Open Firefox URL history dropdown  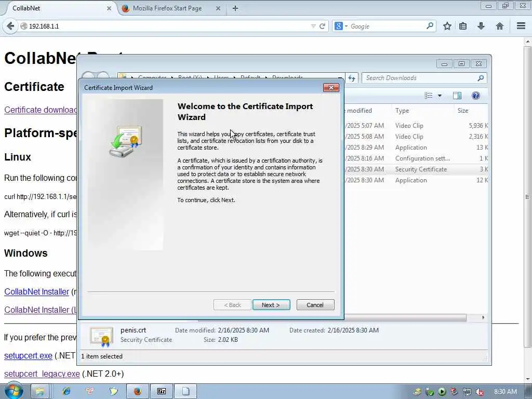click(x=313, y=26)
